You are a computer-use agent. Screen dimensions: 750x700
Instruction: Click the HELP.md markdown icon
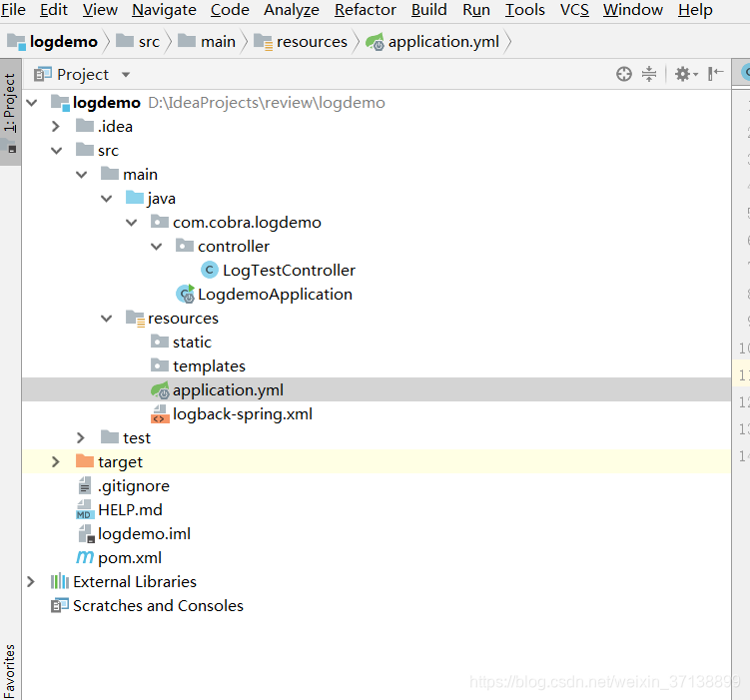tap(85, 509)
